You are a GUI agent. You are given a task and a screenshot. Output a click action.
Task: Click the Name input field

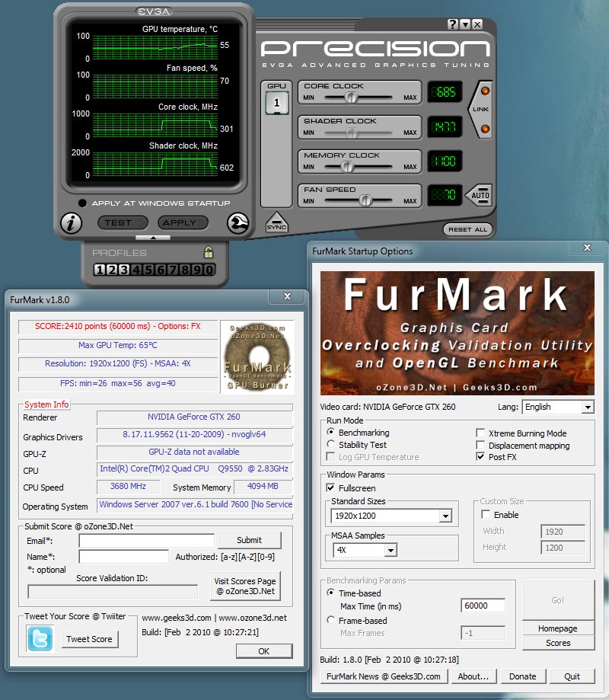(x=123, y=557)
